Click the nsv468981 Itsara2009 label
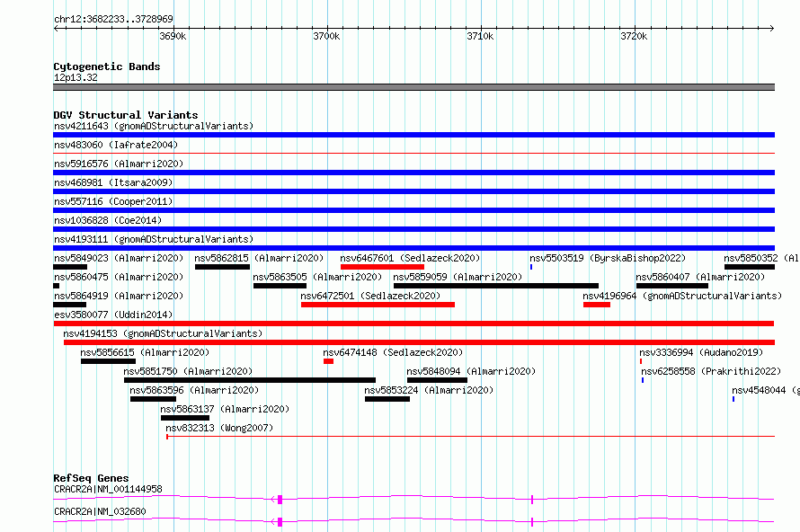 tap(113, 182)
